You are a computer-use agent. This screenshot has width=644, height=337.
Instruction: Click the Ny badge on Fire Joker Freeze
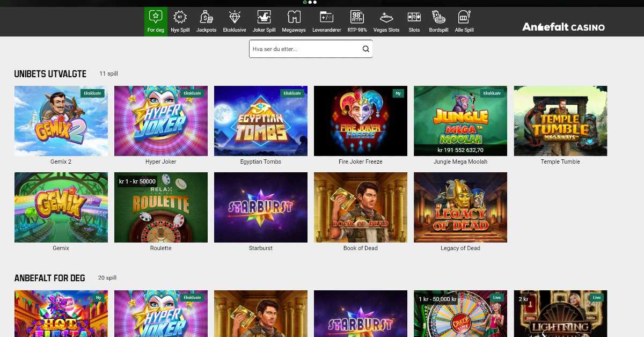[398, 93]
